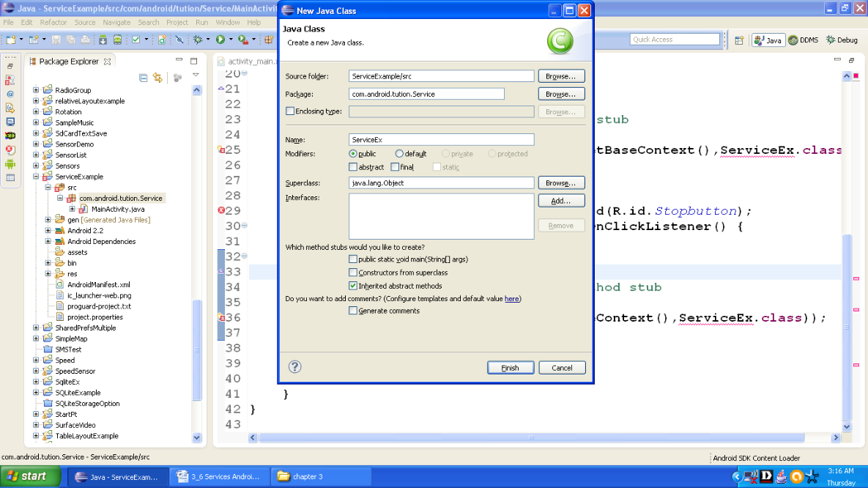868x488 pixels.
Task: Click the Print icon in the toolbar
Action: (85, 40)
